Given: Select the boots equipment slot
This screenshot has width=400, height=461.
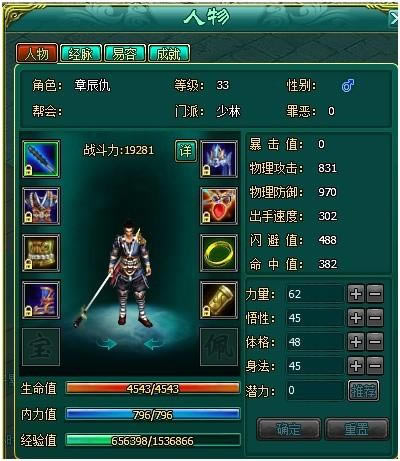Looking at the screenshot, I should click(41, 300).
